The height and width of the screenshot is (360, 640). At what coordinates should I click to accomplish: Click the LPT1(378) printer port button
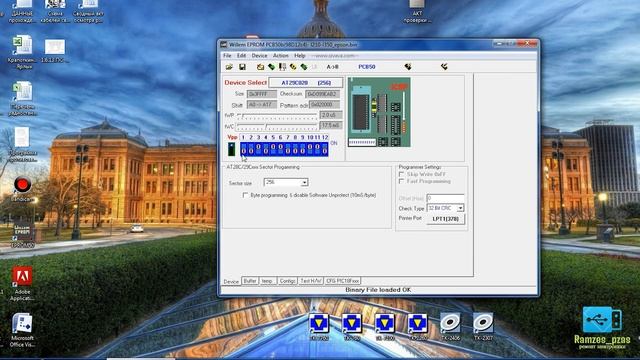445,219
